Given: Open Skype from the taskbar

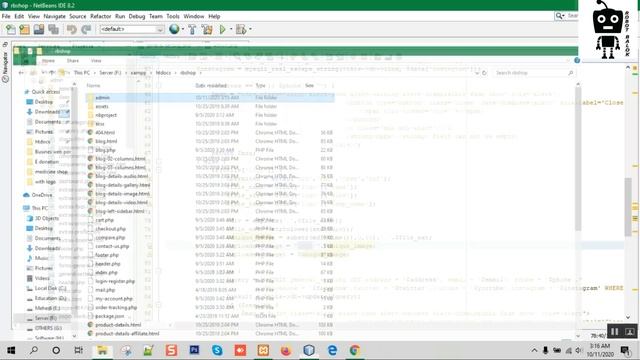Looking at the screenshot, I should pos(217,350).
